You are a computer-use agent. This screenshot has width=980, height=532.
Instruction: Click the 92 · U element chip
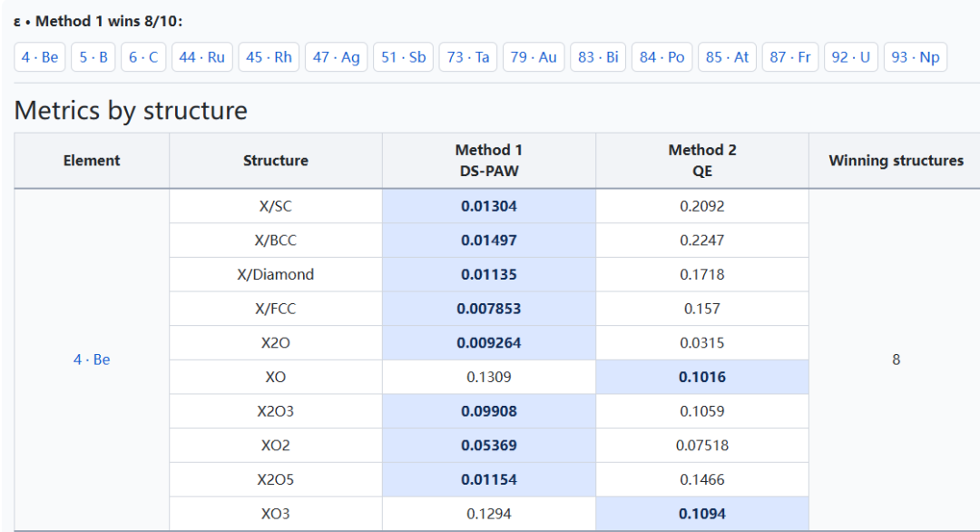(850, 57)
